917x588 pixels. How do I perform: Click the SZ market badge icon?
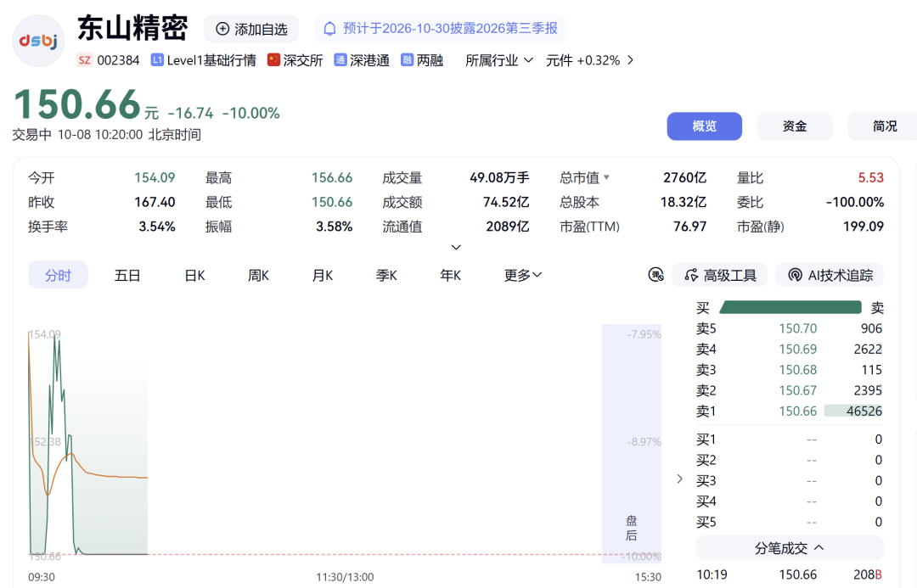point(85,60)
